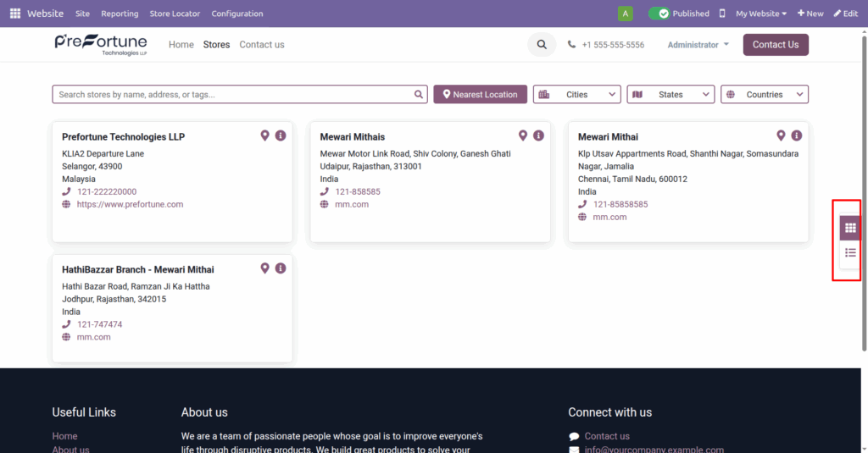Viewport: 868px width, 453px height.
Task: Click the page vertical scrollbar
Action: click(x=864, y=194)
